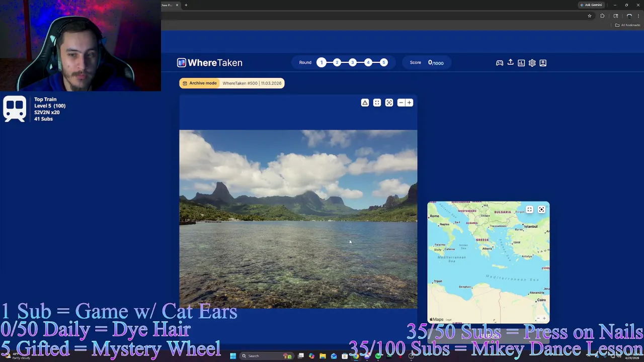This screenshot has width=644, height=362.
Task: Click the island lagoon photo
Action: [x=298, y=219]
